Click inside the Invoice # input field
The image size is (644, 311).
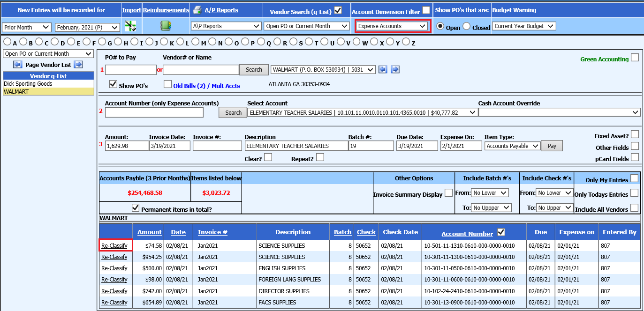217,146
